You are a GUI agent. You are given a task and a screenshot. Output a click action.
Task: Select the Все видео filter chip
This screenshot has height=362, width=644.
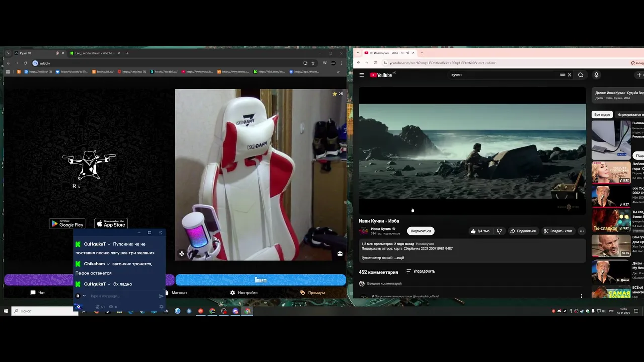(602, 114)
